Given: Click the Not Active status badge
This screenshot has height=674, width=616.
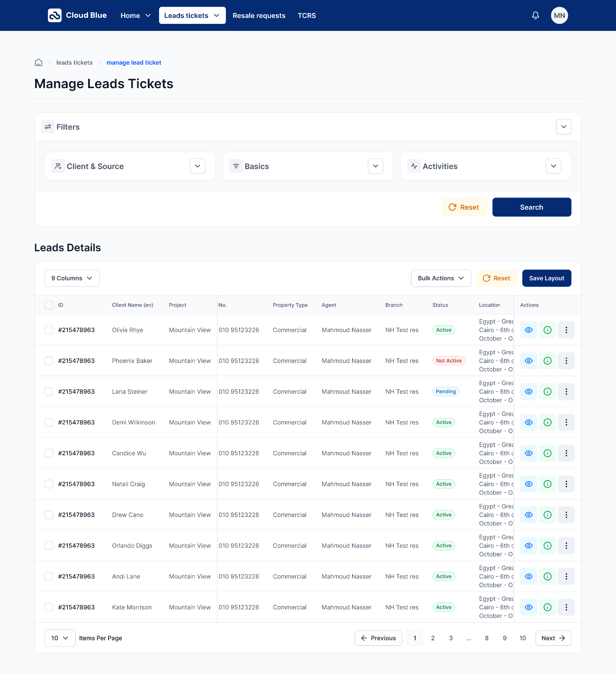Looking at the screenshot, I should [449, 361].
